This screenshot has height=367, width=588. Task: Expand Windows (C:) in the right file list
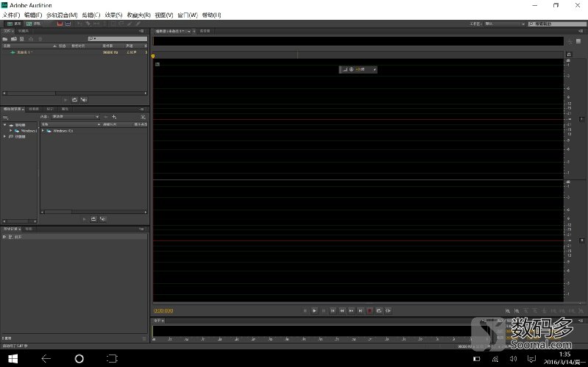pos(43,131)
